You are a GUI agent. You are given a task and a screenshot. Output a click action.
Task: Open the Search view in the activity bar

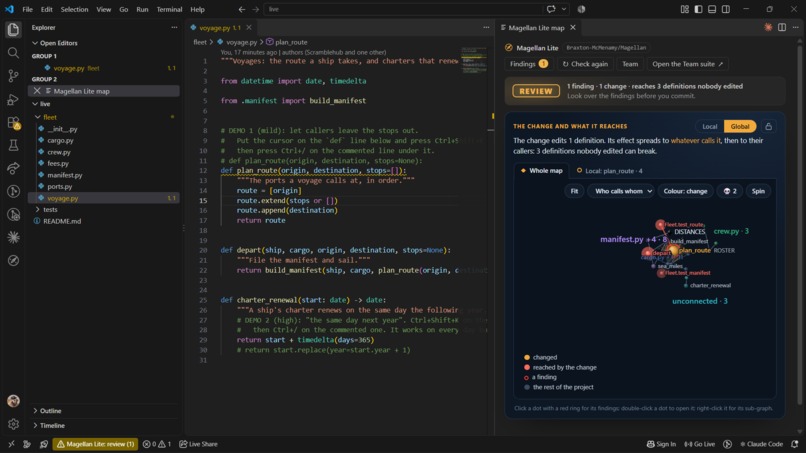pyautogui.click(x=13, y=52)
